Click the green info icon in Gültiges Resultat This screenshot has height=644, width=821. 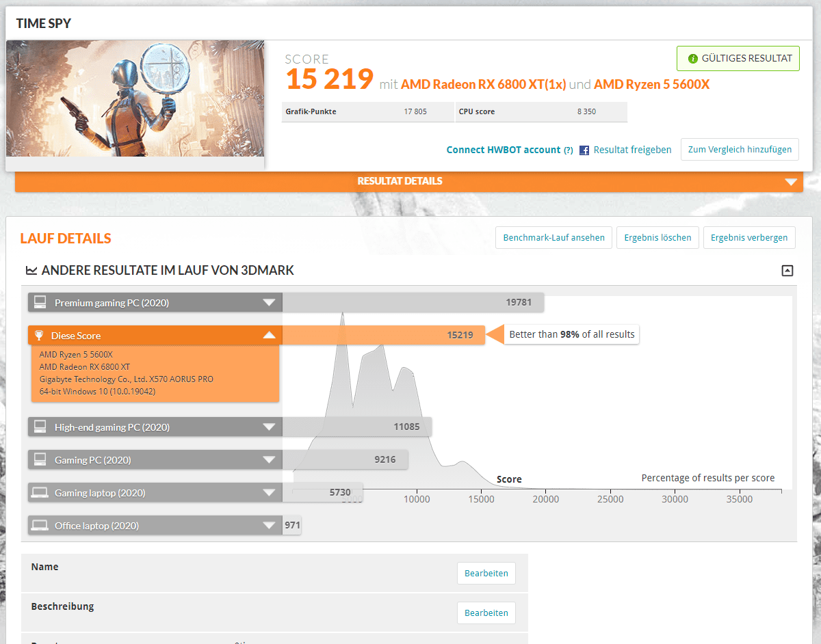(693, 59)
